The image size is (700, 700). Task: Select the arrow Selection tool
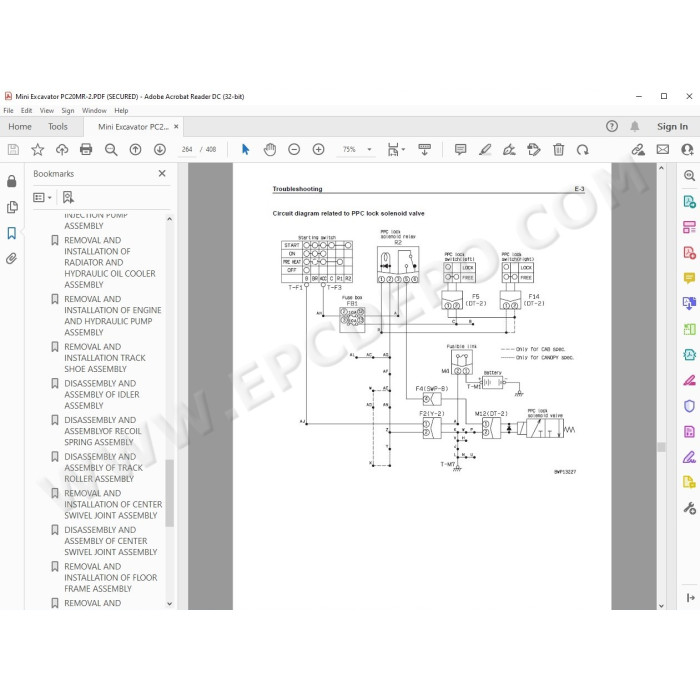pos(245,150)
